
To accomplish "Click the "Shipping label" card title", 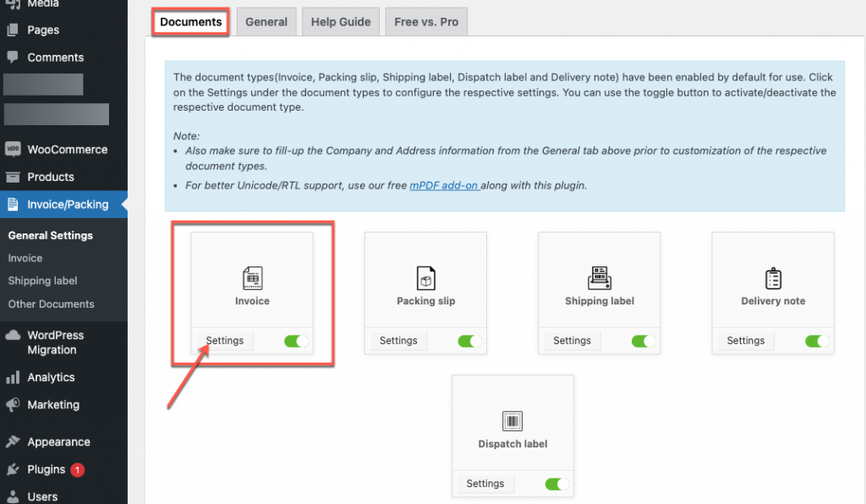I will tap(600, 301).
